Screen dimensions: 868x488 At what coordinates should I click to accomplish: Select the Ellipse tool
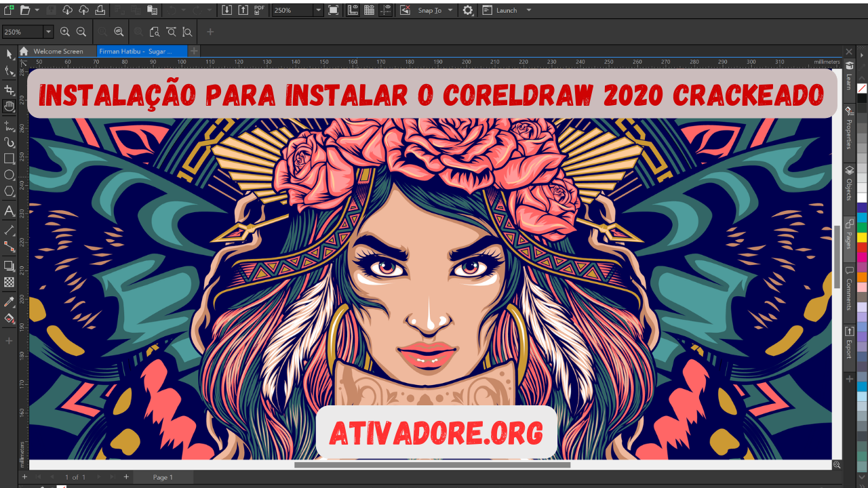pyautogui.click(x=9, y=175)
